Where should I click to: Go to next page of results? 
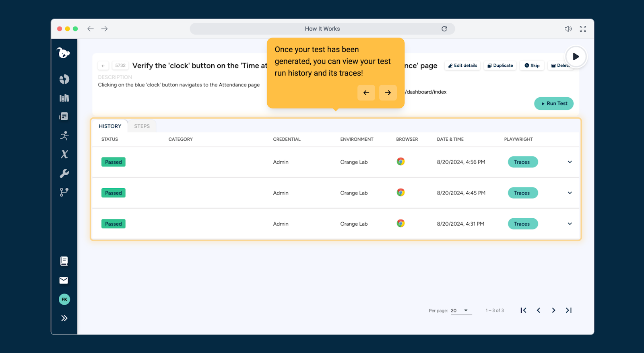553,310
